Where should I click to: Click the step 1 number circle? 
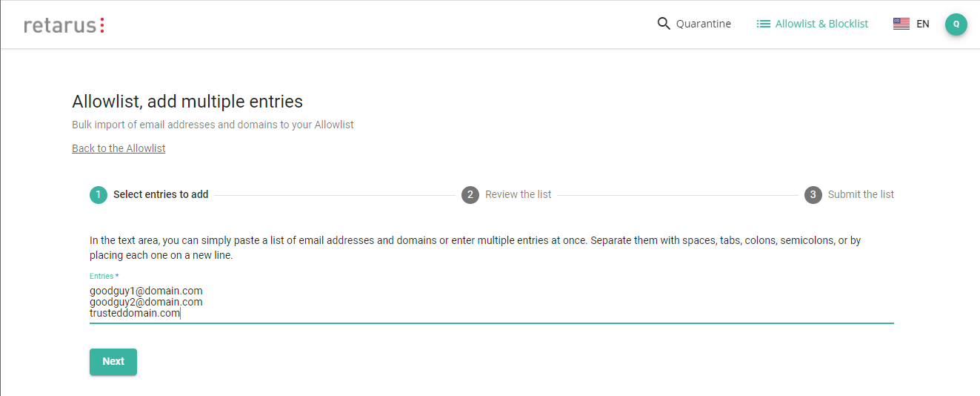click(x=99, y=195)
